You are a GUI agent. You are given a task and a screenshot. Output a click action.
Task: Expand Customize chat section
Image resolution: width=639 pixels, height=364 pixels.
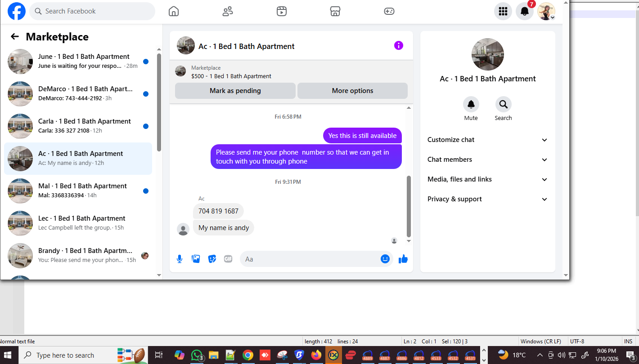(488, 140)
